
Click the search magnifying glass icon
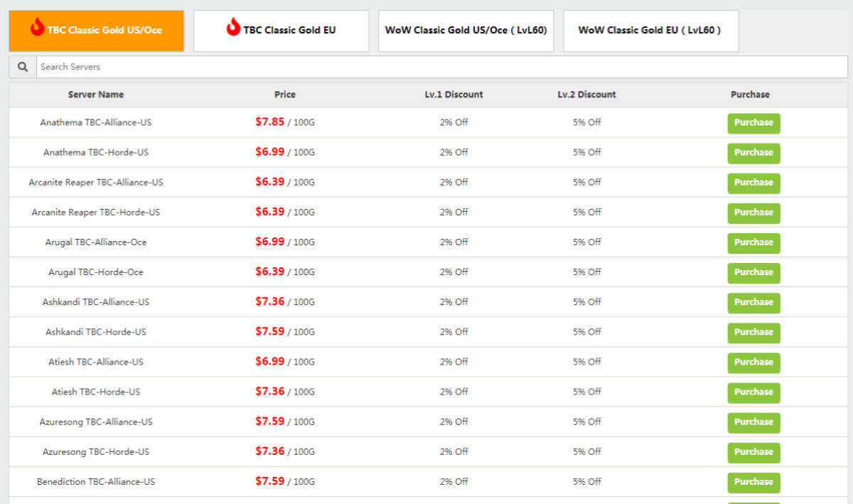coord(21,66)
